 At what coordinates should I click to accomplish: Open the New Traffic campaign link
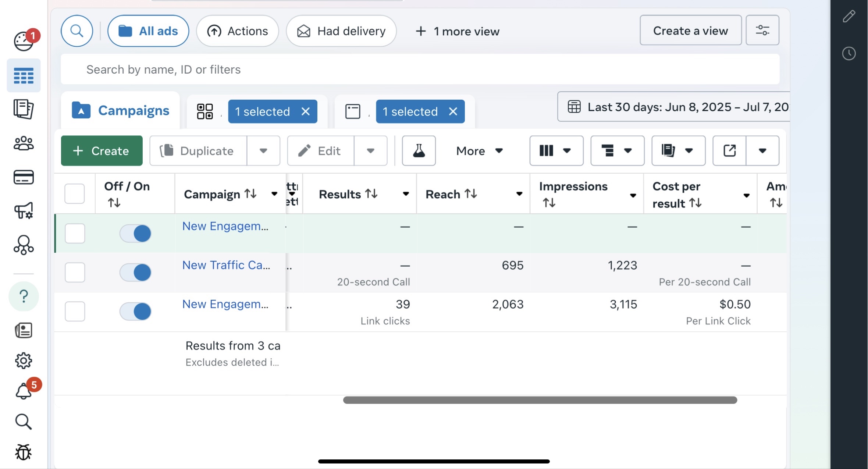(226, 265)
